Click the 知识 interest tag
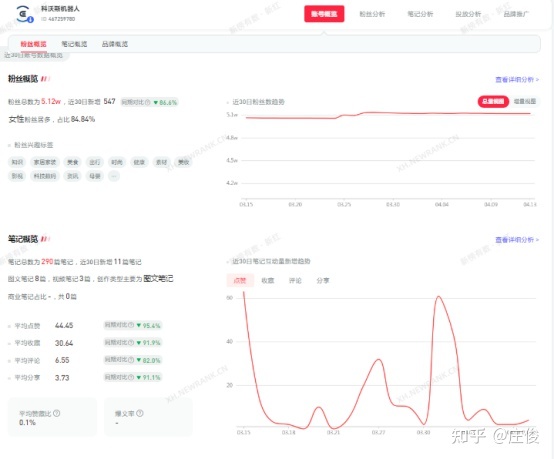 pyautogui.click(x=17, y=162)
